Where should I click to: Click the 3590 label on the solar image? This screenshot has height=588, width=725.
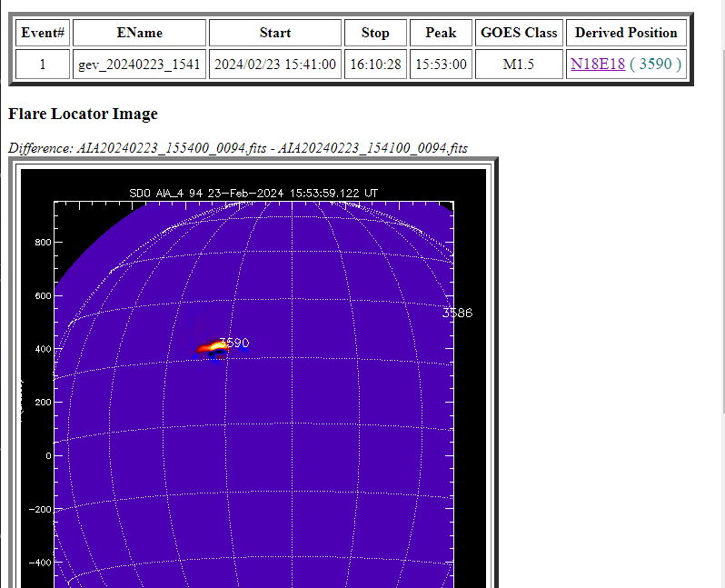(235, 343)
